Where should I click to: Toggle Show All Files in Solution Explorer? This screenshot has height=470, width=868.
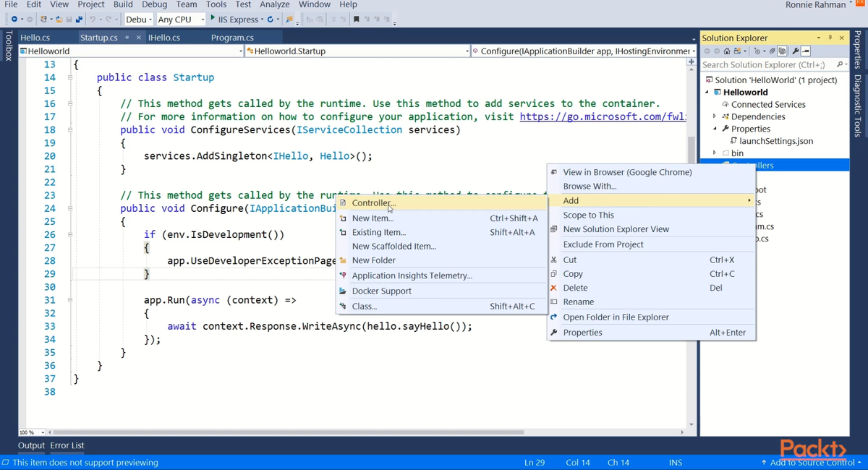coord(782,51)
